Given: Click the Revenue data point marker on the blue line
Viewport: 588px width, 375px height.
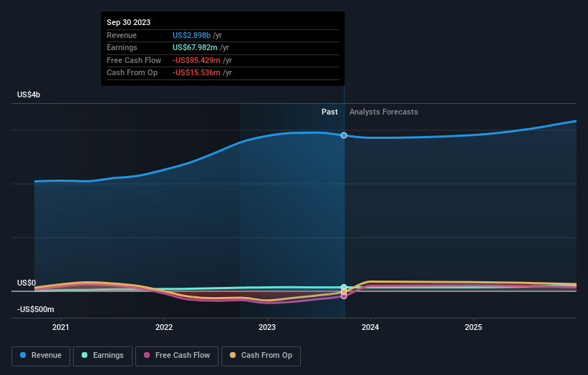Looking at the screenshot, I should coord(344,135).
